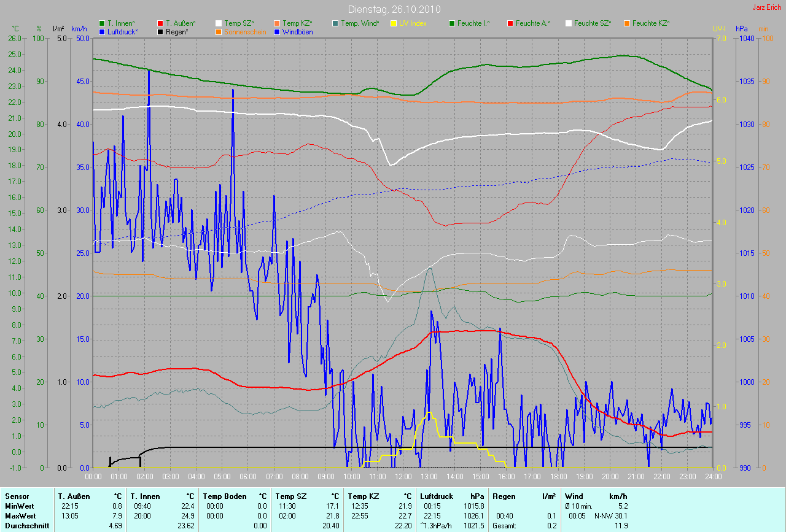The width and height of the screenshot is (786, 532).
Task: Select the "Luftdruck*" legend label
Action: pyautogui.click(x=123, y=31)
